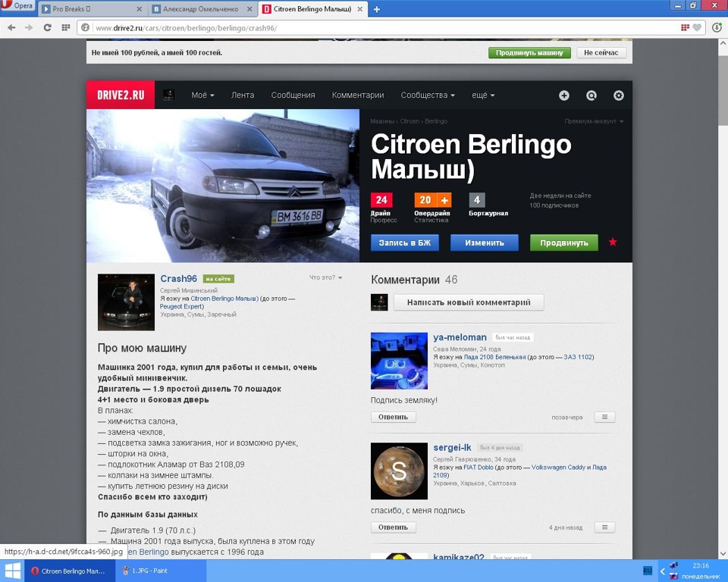The height and width of the screenshot is (582, 728).
Task: Reply to sergei-lk with Ответить button
Action: pos(394,527)
